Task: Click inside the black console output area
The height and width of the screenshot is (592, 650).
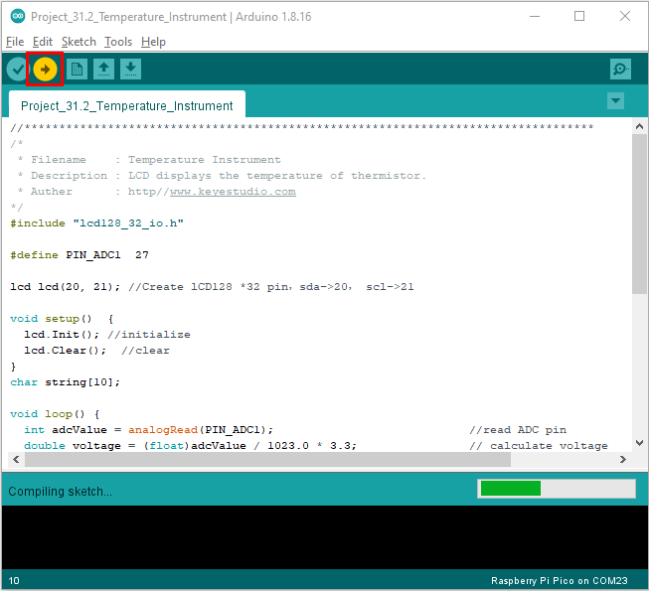Action: coord(325,538)
